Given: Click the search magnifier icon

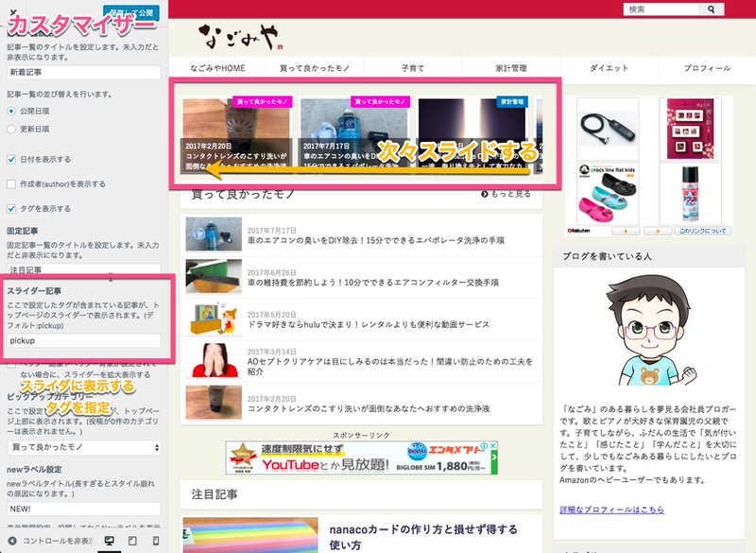Looking at the screenshot, I should pos(712,9).
